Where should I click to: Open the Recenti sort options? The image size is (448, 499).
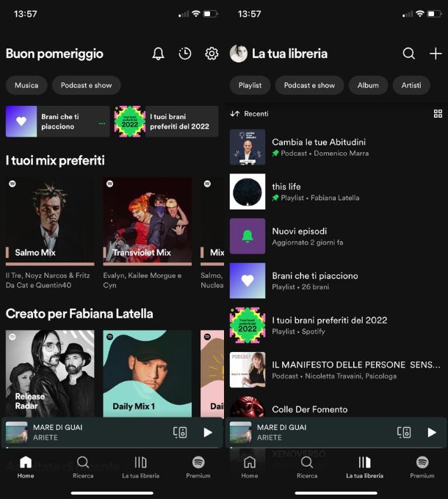pyautogui.click(x=249, y=114)
